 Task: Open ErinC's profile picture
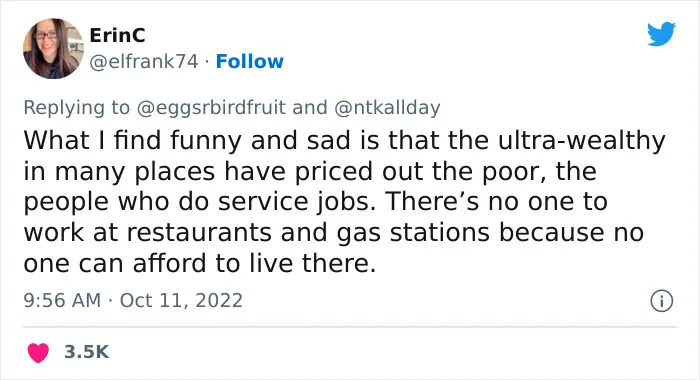tap(53, 49)
